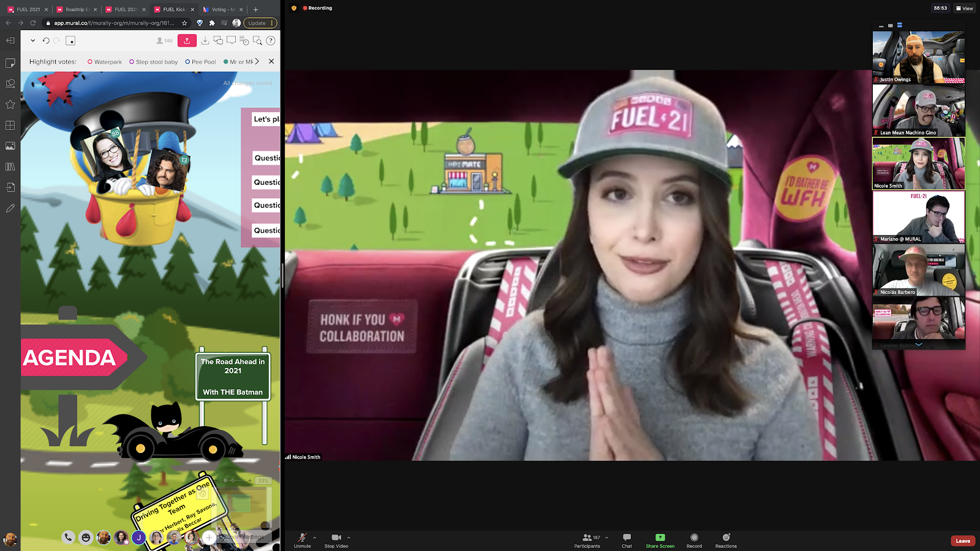The height and width of the screenshot is (551, 980).
Task: Open the content library in Mural sidebar
Action: click(10, 167)
